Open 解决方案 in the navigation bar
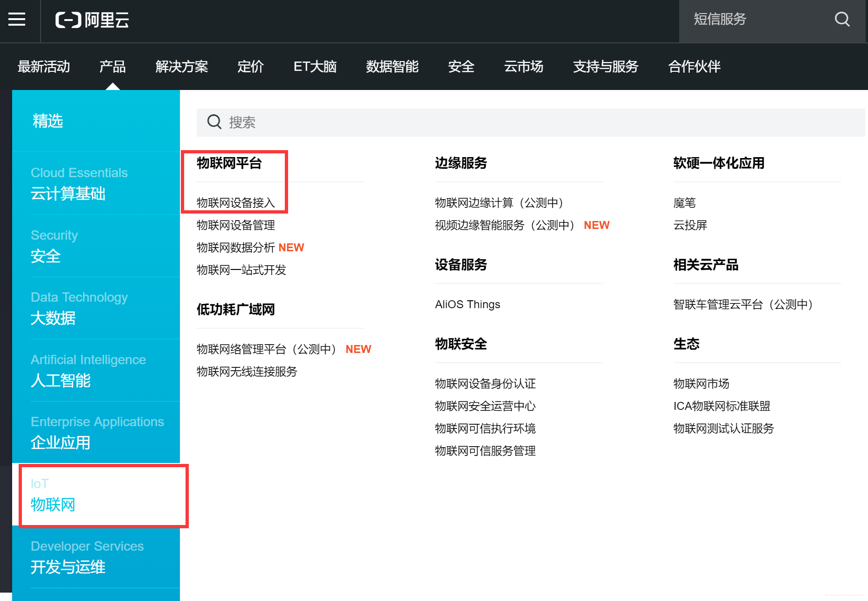Screen dimensions: 868x601 click(182, 67)
